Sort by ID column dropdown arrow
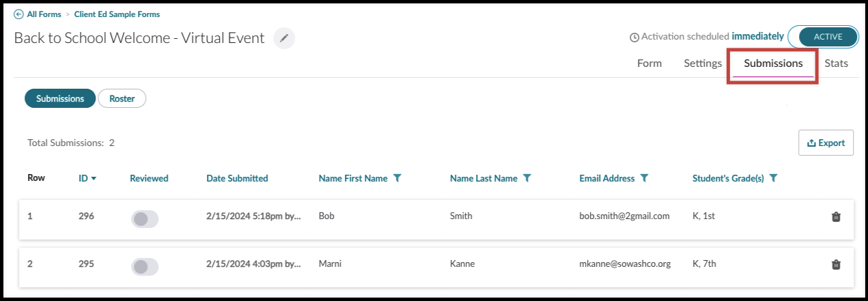 pyautogui.click(x=94, y=179)
